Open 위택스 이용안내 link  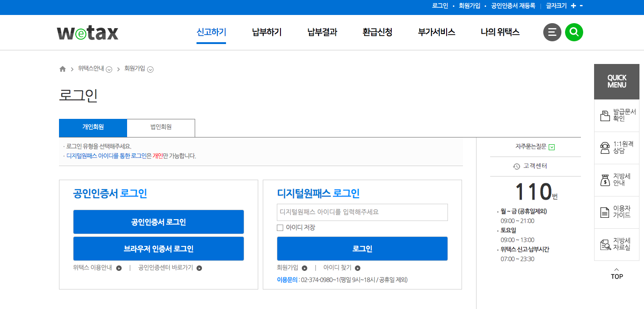(x=93, y=268)
